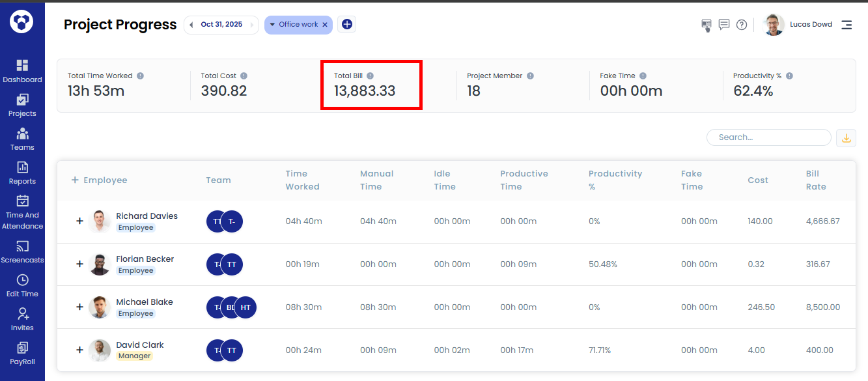Go to previous date with left arrow
Screen dimensions: 868x381
[191, 25]
